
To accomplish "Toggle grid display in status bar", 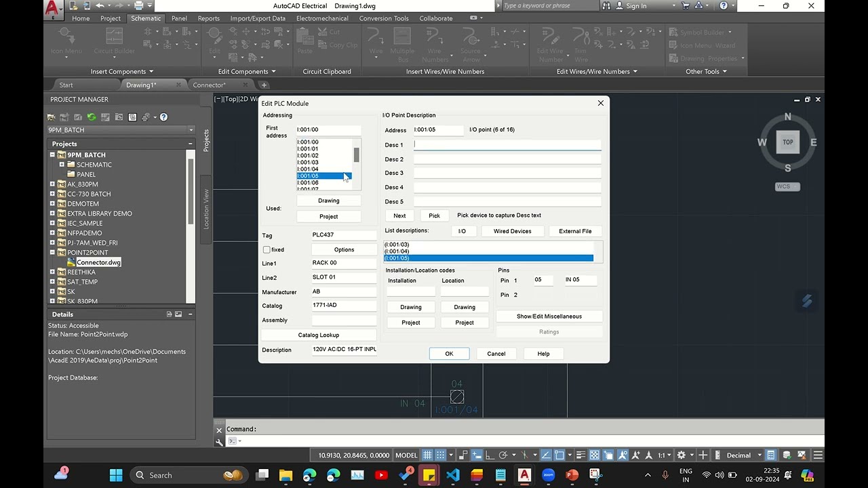I will [427, 455].
